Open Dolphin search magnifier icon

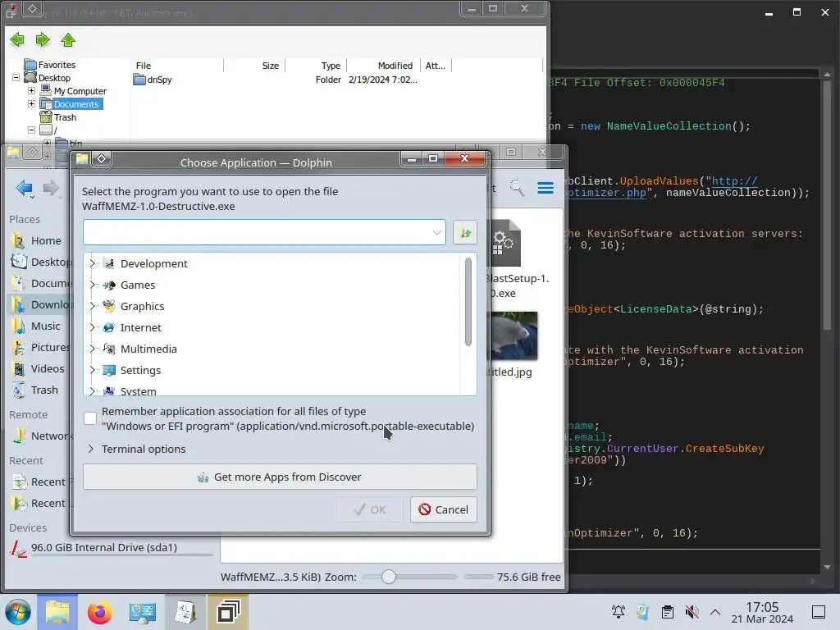click(x=517, y=188)
